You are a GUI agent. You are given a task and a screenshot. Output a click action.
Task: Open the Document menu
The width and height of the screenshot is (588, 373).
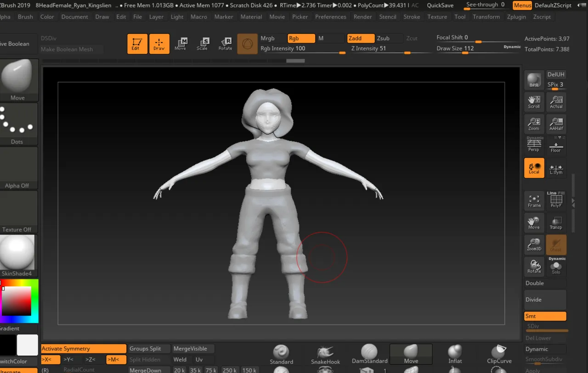[74, 17]
